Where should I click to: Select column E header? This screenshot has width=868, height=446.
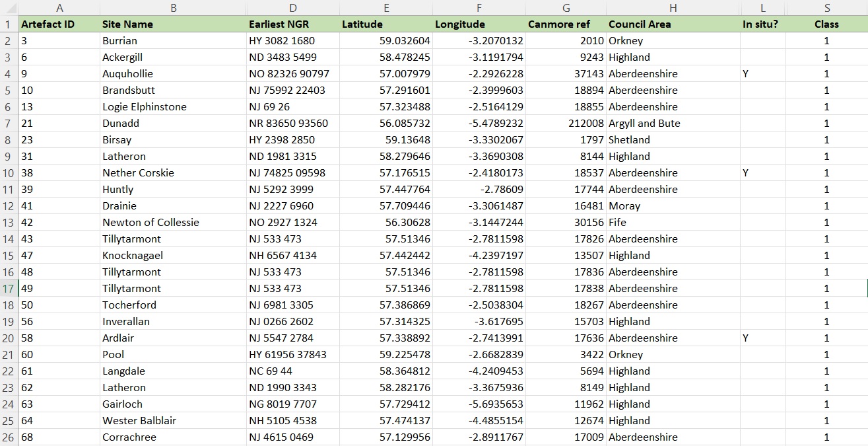click(x=386, y=8)
